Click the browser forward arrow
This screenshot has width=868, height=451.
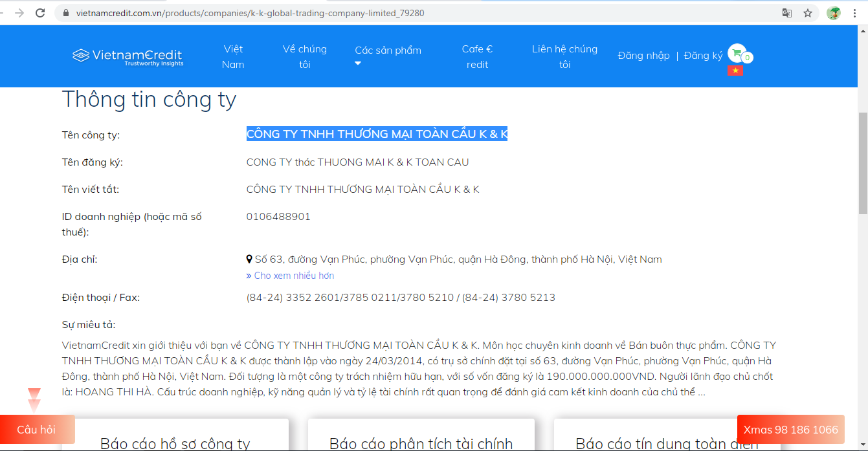coord(19,13)
